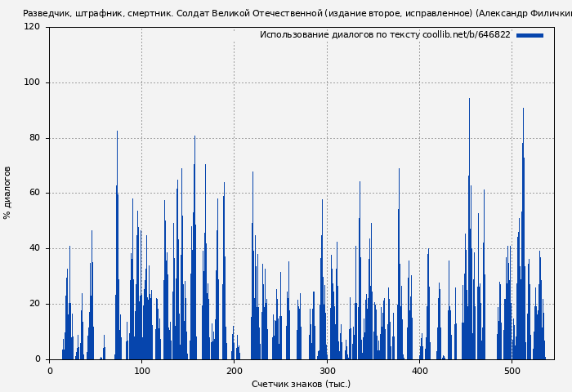Click the coollib.net/b/646822 text in legend
Viewport: 572px width, 392px height.
(466, 35)
